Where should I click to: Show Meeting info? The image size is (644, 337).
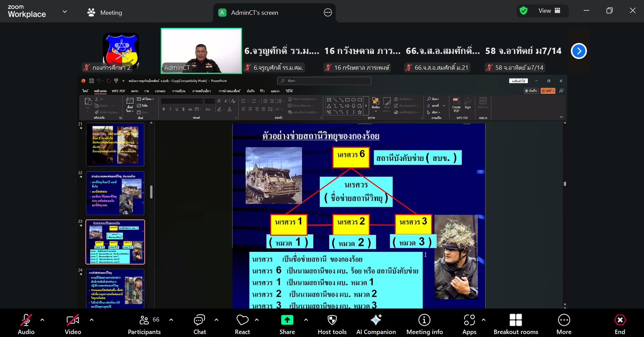point(424,324)
